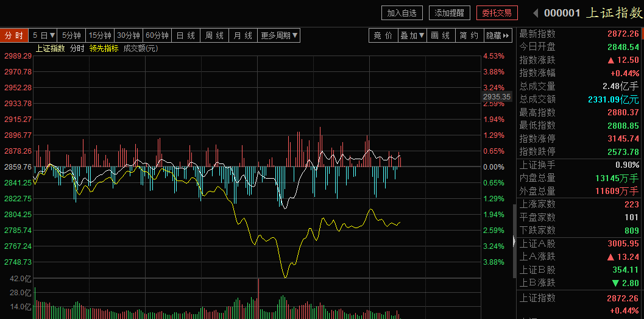Click the 最低指数 value 2808.85
Image resolution: width=644 pixels, height=319 pixels.
(623, 126)
